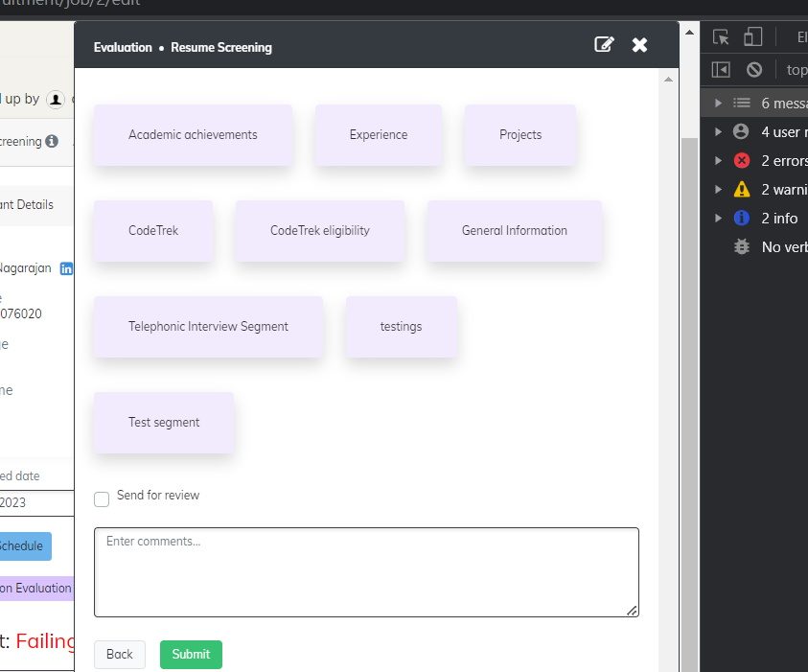Select the No verbose filter row
The height and width of the screenshot is (672, 808).
coord(754,247)
